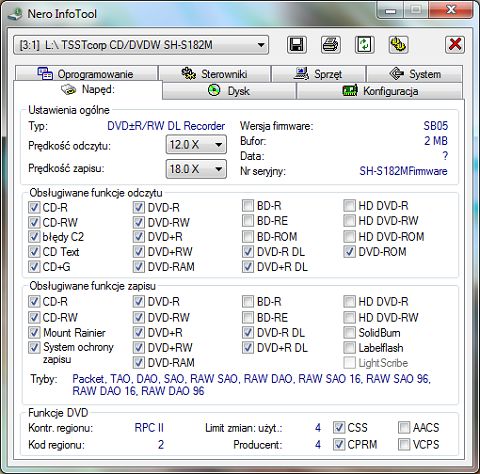Toggle HD DVD-RW checkbox under read functions
Image resolution: width=480 pixels, height=474 pixels.
(x=349, y=220)
